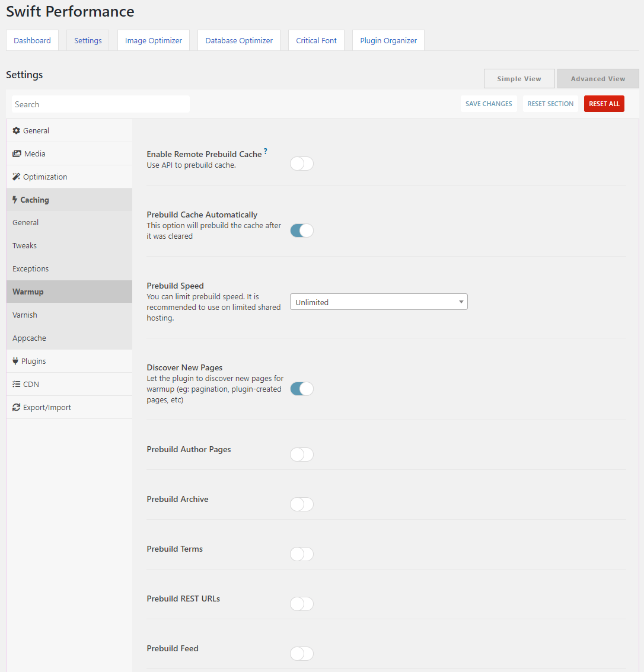Click the Media images icon in sidebar
This screenshot has width=644, height=672.
tap(17, 153)
